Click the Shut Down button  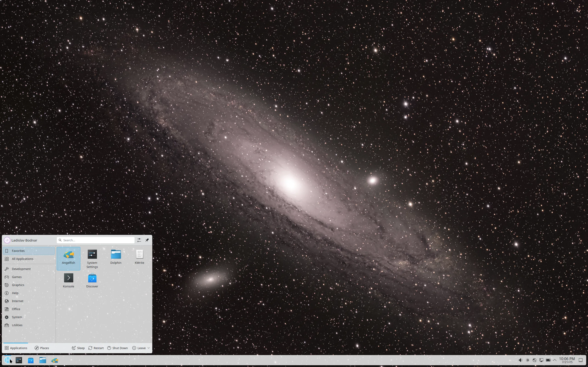[118, 348]
